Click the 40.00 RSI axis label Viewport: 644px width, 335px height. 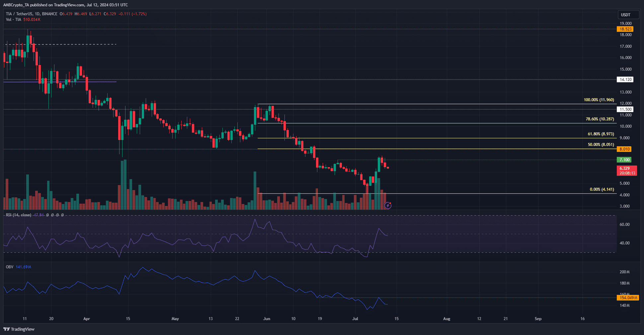point(625,243)
